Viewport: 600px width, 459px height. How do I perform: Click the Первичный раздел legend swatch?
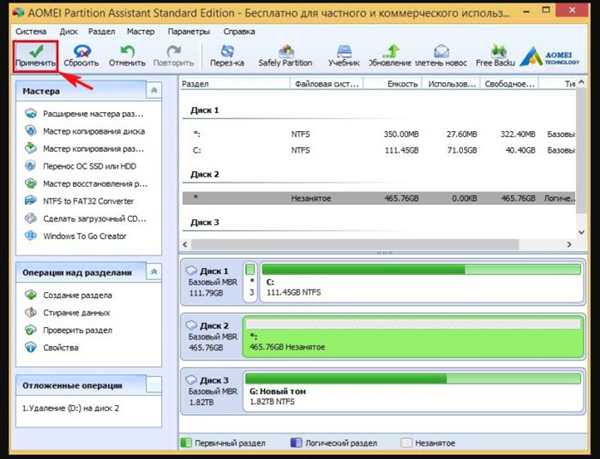[x=186, y=443]
